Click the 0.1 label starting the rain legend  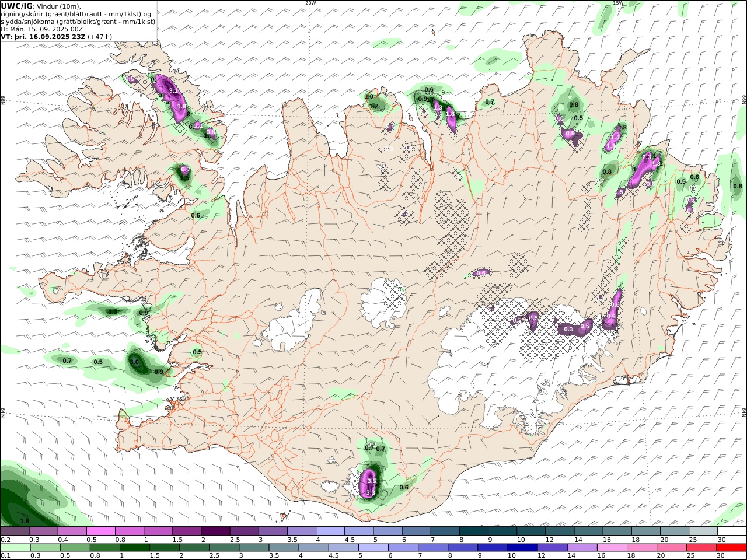(5, 556)
